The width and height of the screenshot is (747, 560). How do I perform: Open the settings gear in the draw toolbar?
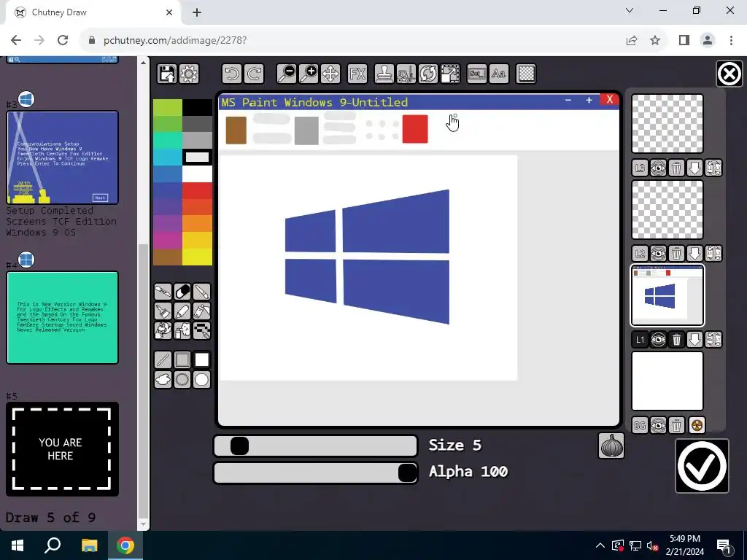pyautogui.click(x=189, y=74)
